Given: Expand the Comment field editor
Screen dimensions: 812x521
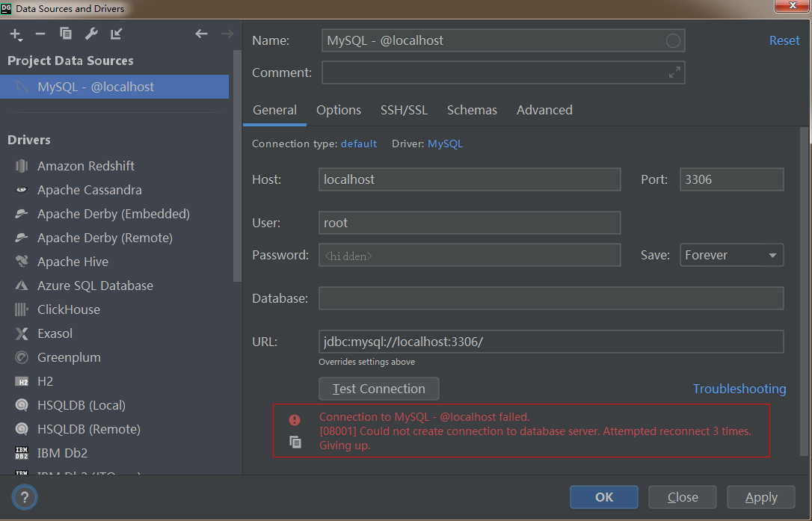Looking at the screenshot, I should 674,73.
